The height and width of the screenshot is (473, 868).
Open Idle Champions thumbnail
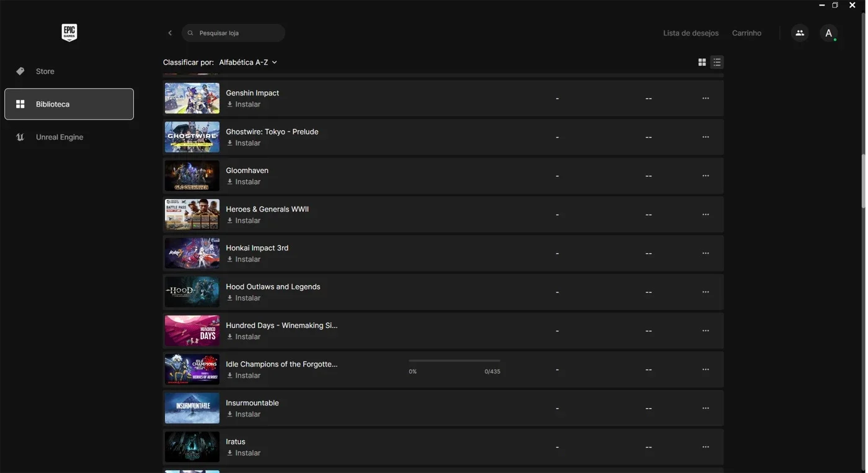point(192,369)
